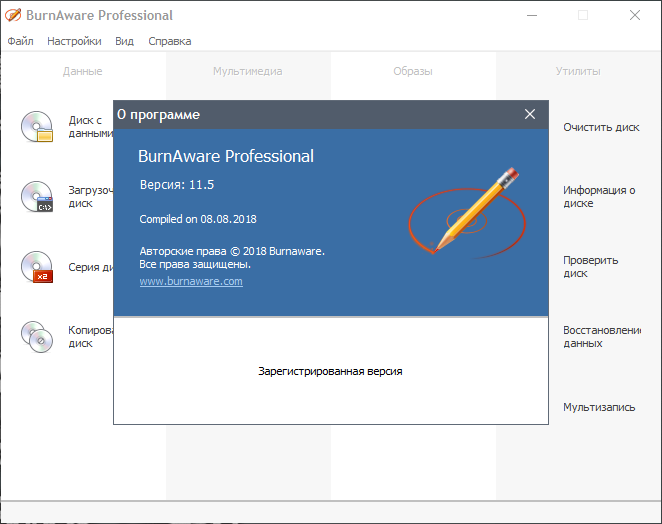This screenshot has height=524, width=662.
Task: Click Очистить диск utility
Action: coord(601,127)
